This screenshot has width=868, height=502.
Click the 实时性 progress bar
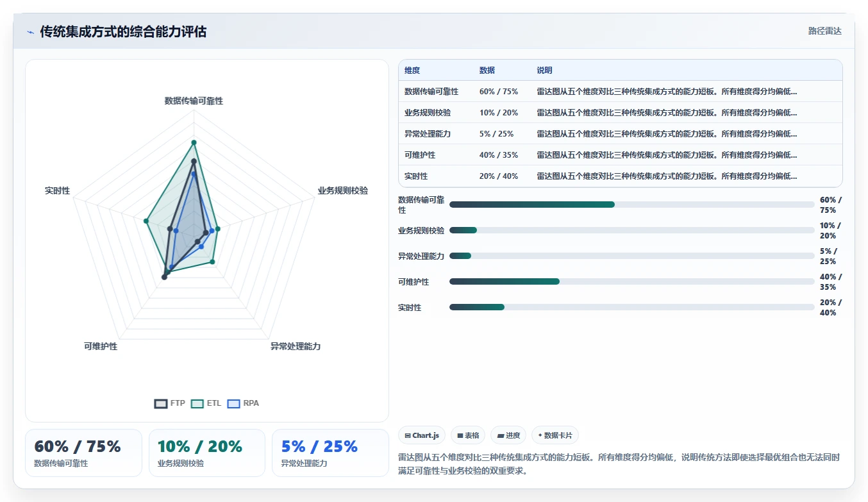632,307
